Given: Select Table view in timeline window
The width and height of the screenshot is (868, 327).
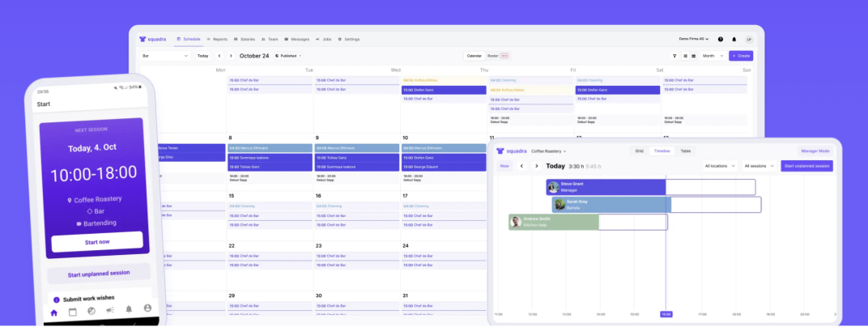Looking at the screenshot, I should pyautogui.click(x=686, y=151).
